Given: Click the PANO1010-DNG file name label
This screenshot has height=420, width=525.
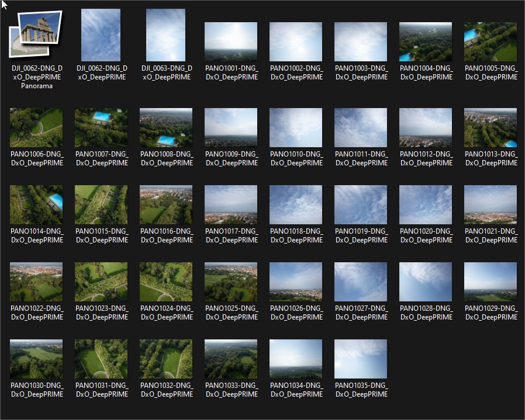Looking at the screenshot, I should coord(296,158).
